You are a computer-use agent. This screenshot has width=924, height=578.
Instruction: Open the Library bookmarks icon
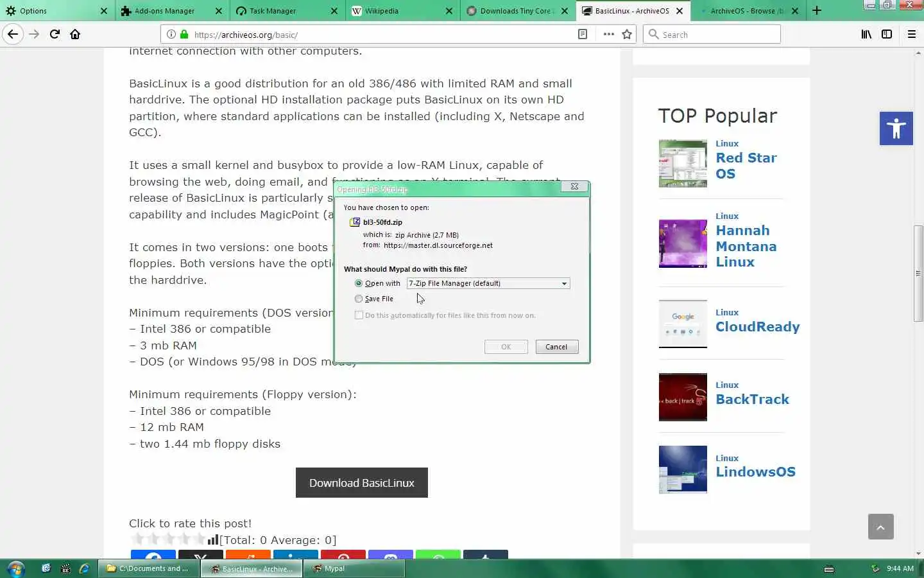pyautogui.click(x=866, y=35)
